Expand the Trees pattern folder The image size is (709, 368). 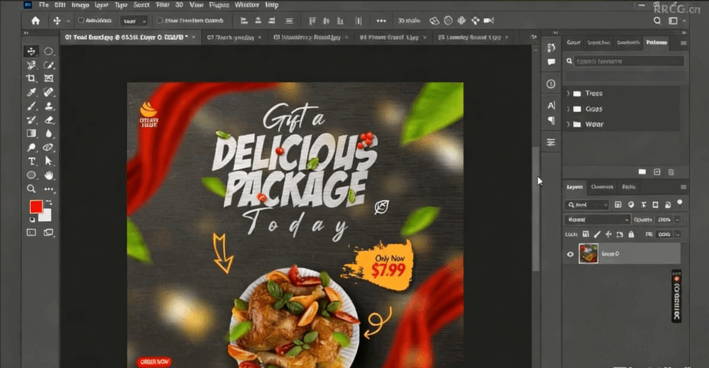point(568,94)
